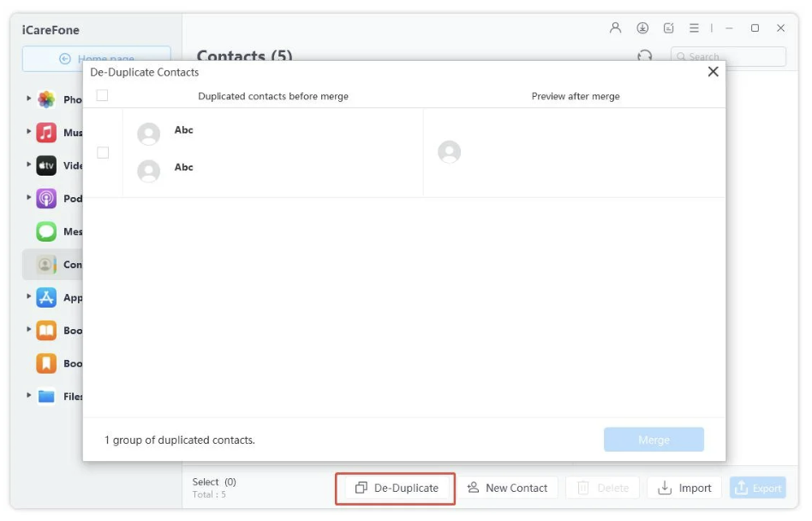Close the De-Duplicate Contacts dialog
This screenshot has width=812, height=521.
point(713,72)
